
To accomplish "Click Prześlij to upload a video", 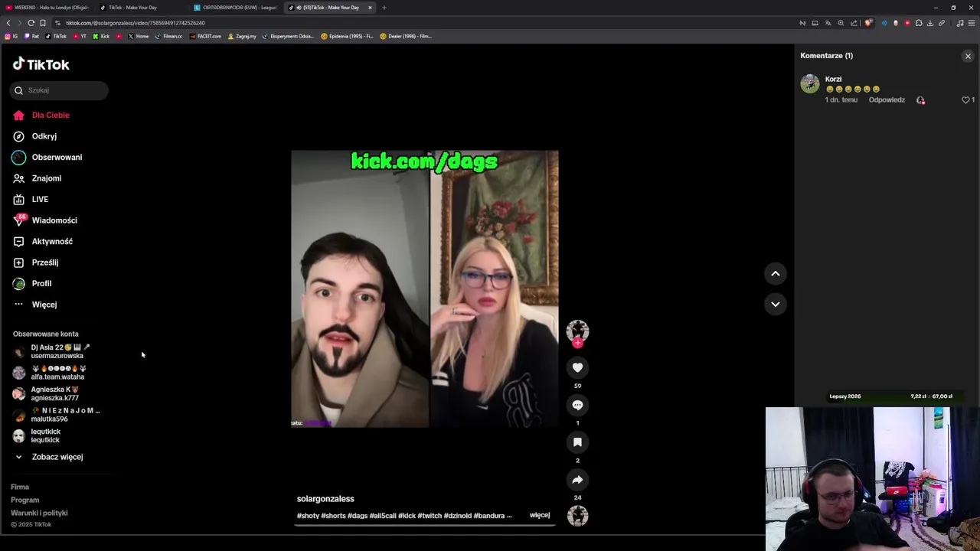I will [x=36, y=262].
